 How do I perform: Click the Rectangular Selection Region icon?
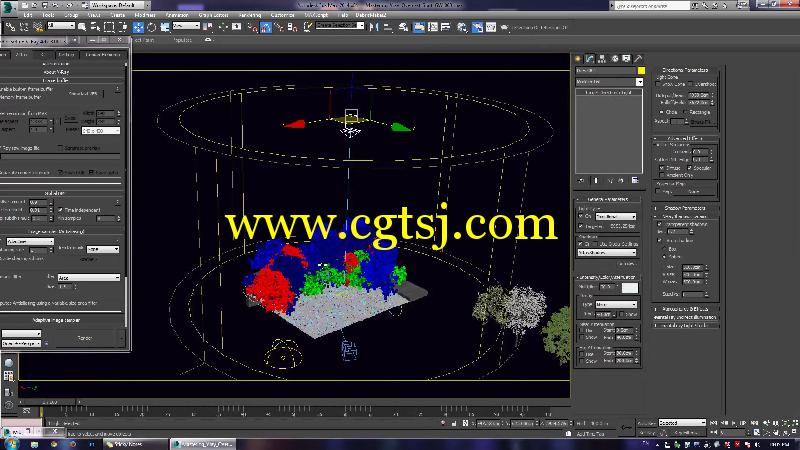tap(109, 27)
